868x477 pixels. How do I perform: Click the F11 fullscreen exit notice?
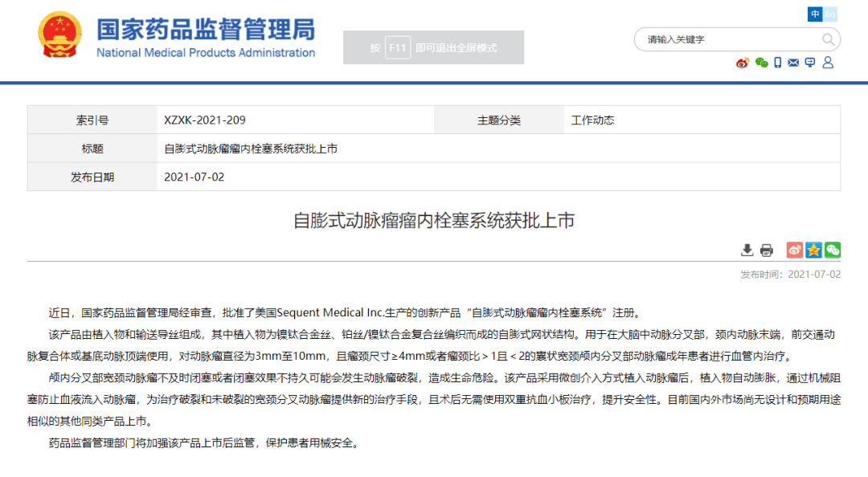click(x=433, y=47)
